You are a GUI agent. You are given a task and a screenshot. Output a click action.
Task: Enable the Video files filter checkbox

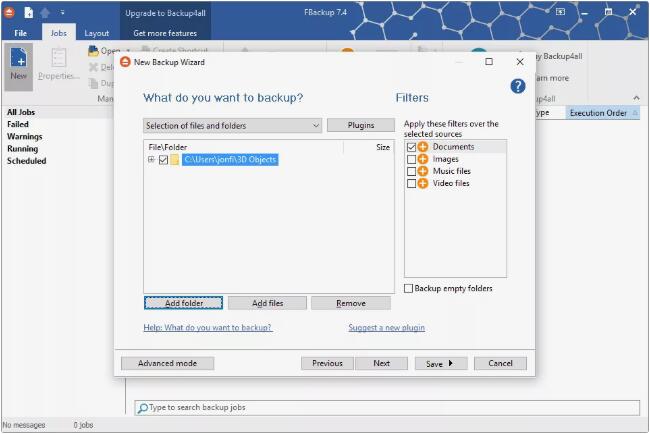point(411,183)
